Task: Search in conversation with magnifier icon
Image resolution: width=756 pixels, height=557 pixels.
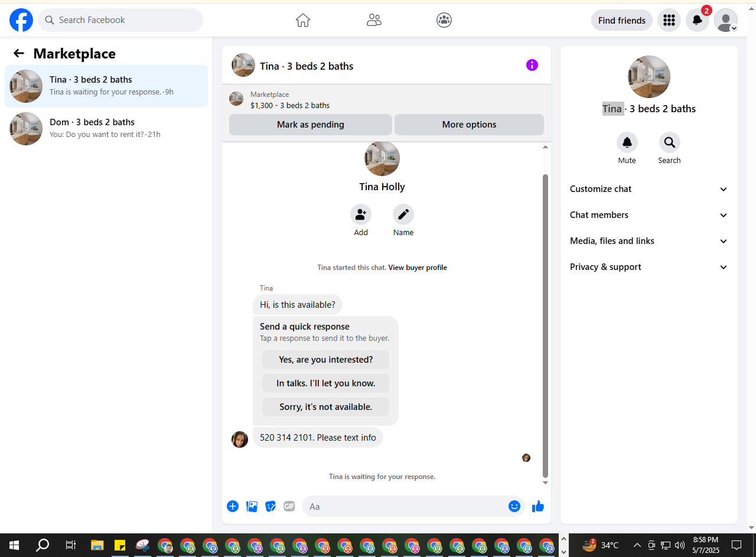Action: [670, 142]
